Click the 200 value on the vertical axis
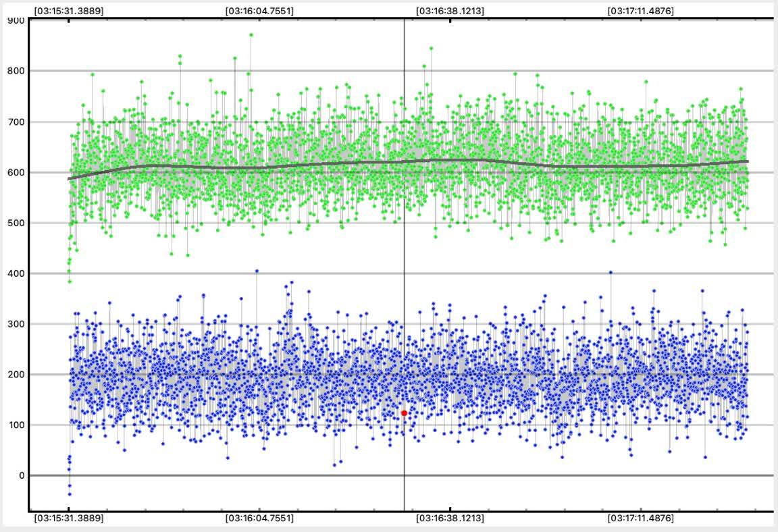 point(16,375)
